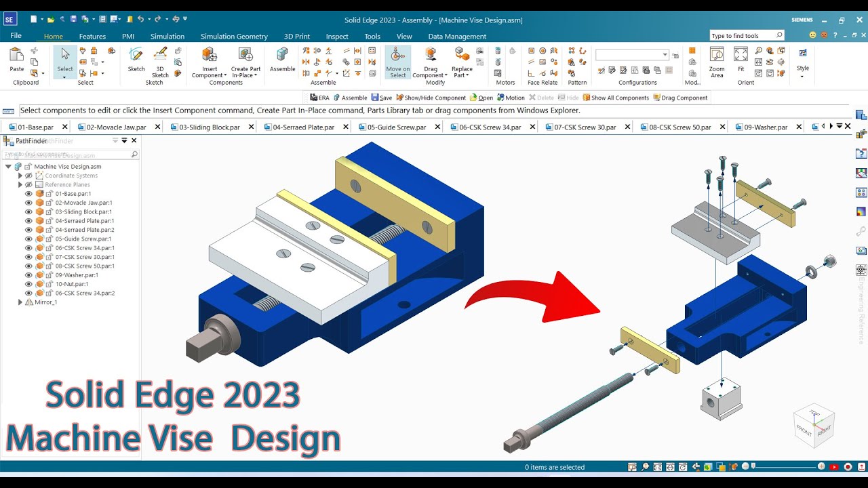Image resolution: width=868 pixels, height=488 pixels.
Task: Click the zoom in plus button
Action: pyautogui.click(x=822, y=467)
